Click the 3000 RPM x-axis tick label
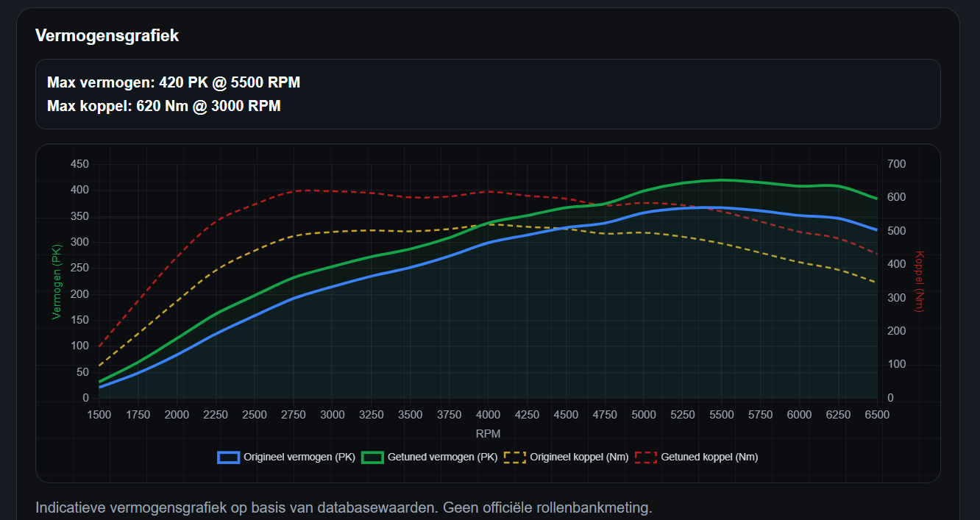Viewport: 980px width, 520px height. click(x=333, y=415)
